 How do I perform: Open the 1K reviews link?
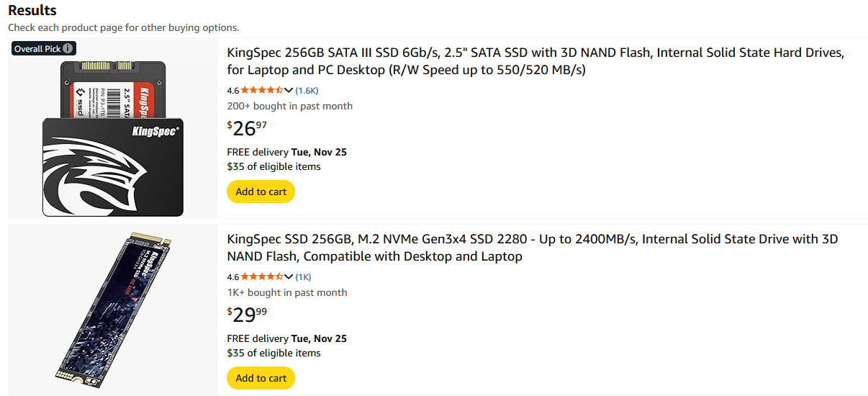(x=303, y=277)
